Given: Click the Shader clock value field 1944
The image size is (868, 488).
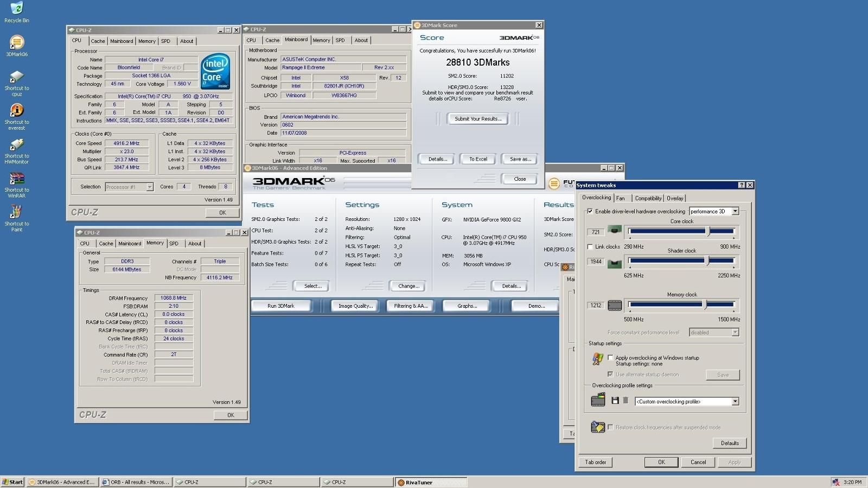Looking at the screenshot, I should click(596, 262).
